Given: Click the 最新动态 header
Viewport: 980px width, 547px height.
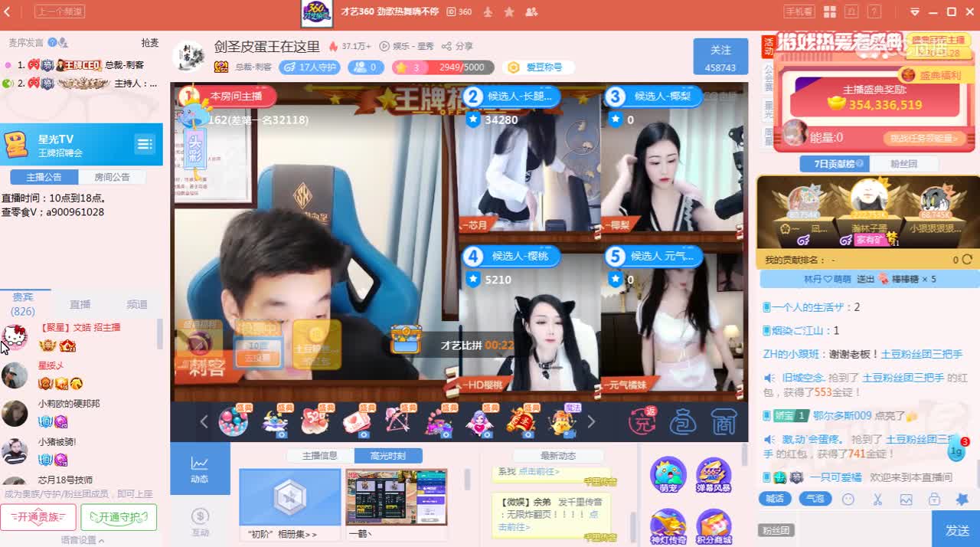Looking at the screenshot, I should [558, 456].
